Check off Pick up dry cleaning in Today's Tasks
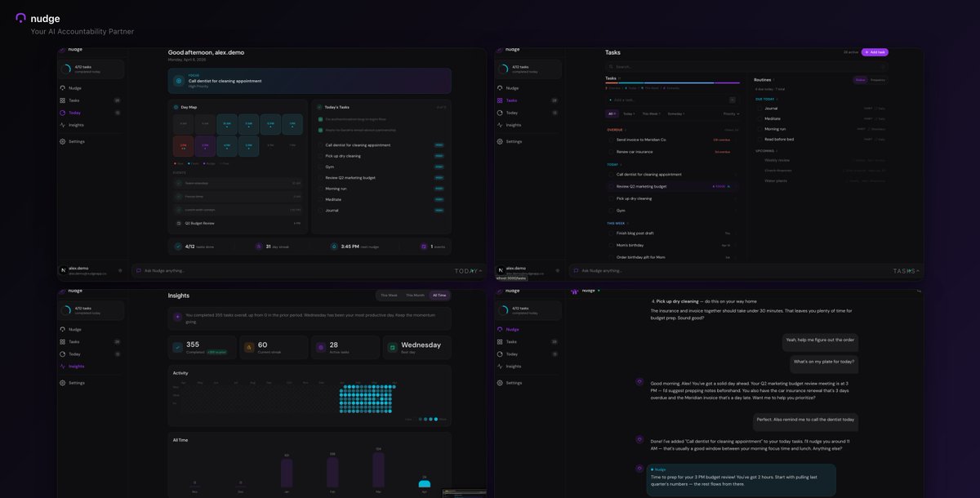This screenshot has height=498, width=980. tap(321, 156)
